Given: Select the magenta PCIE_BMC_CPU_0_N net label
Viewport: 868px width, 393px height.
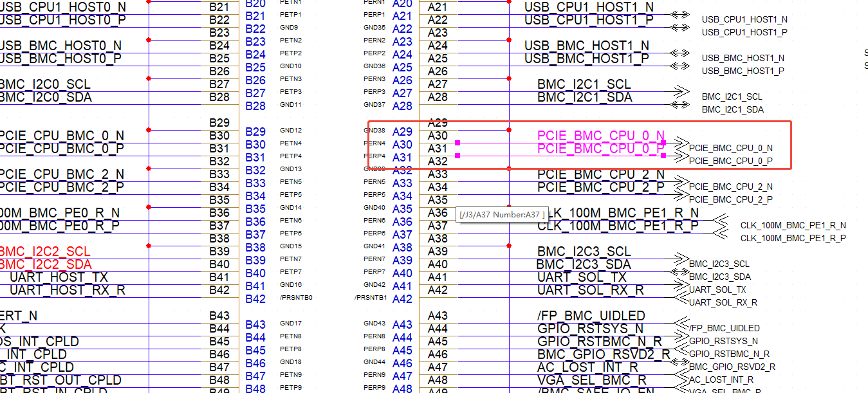Looking at the screenshot, I should click(x=600, y=136).
